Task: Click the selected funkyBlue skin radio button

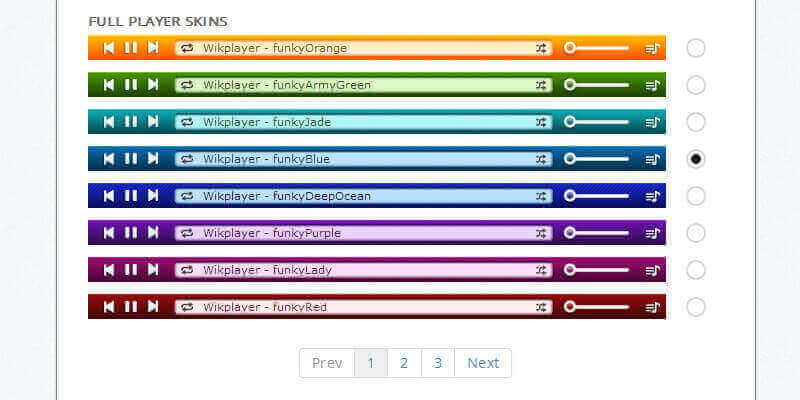Action: (696, 159)
